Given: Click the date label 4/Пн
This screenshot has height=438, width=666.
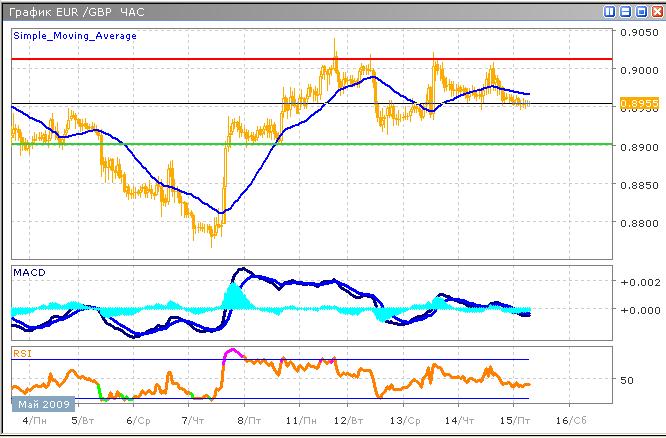Looking at the screenshot, I should pyautogui.click(x=35, y=421).
